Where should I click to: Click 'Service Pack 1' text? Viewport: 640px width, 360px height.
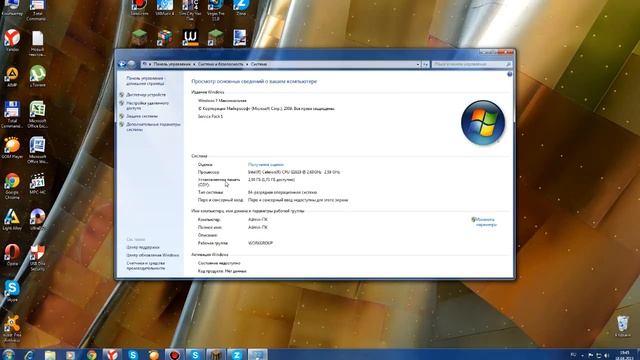coord(210,116)
